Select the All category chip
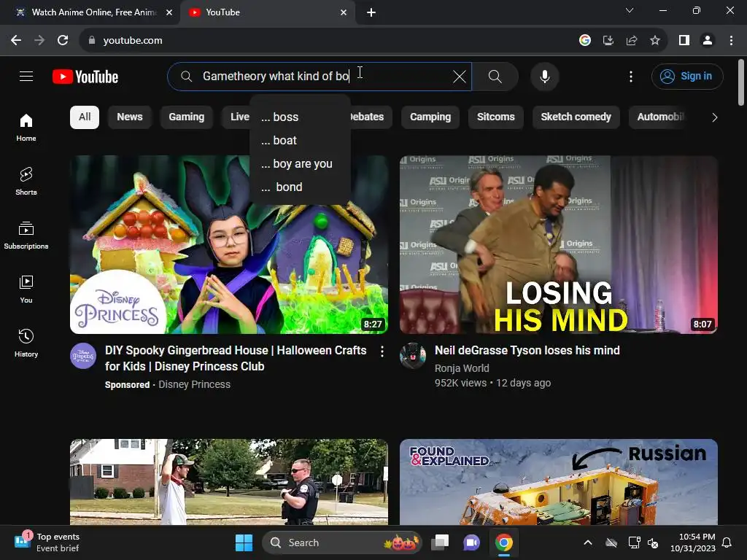Image resolution: width=747 pixels, height=560 pixels. [x=85, y=117]
